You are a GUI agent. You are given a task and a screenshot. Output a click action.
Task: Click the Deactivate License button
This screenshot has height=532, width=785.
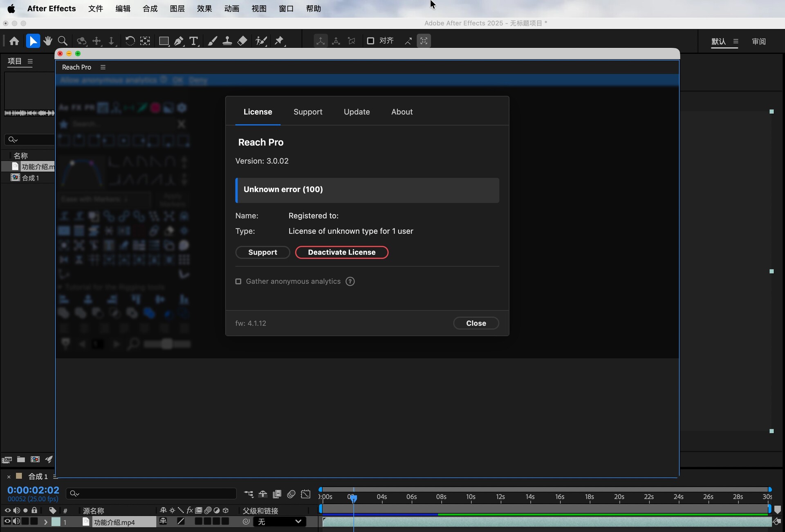[341, 253]
